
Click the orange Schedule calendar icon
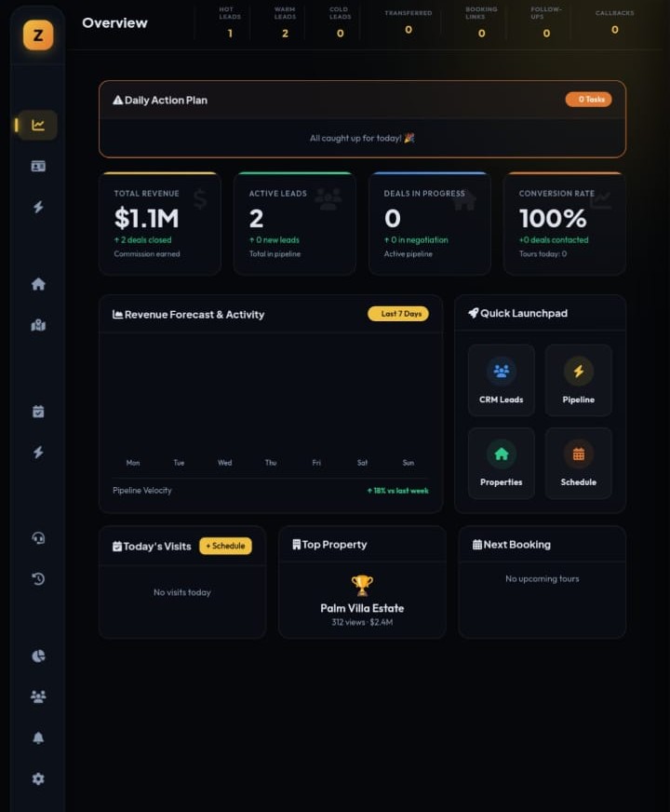[579, 454]
